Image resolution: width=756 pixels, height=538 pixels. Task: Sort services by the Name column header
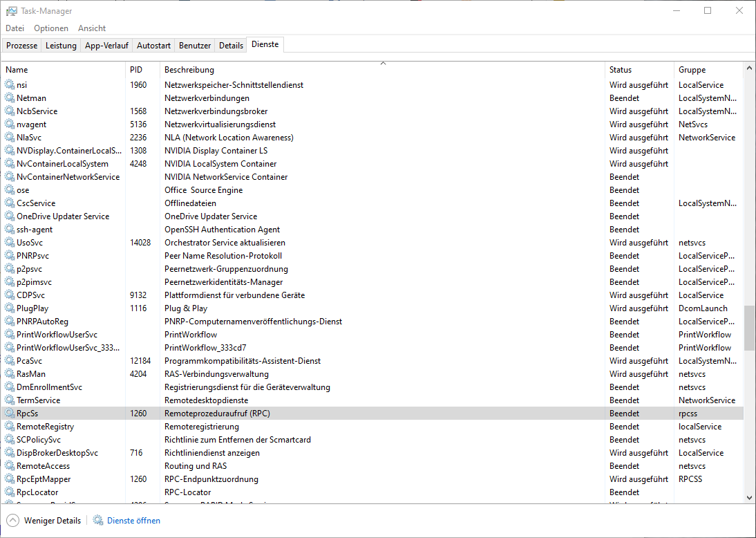(63, 69)
